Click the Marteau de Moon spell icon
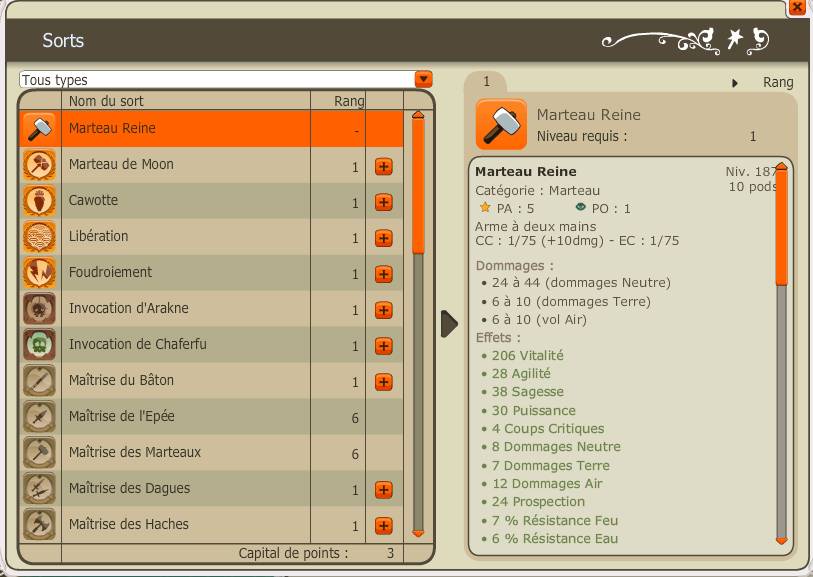Viewport: 813px width, 577px height. click(40, 165)
